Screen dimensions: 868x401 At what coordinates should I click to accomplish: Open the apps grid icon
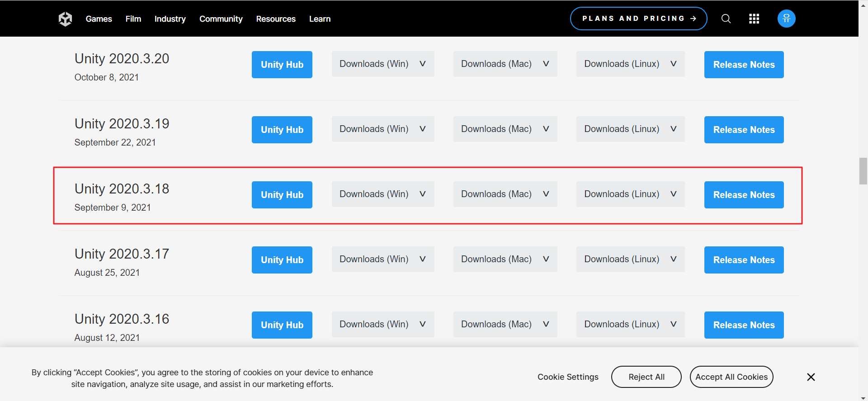754,19
